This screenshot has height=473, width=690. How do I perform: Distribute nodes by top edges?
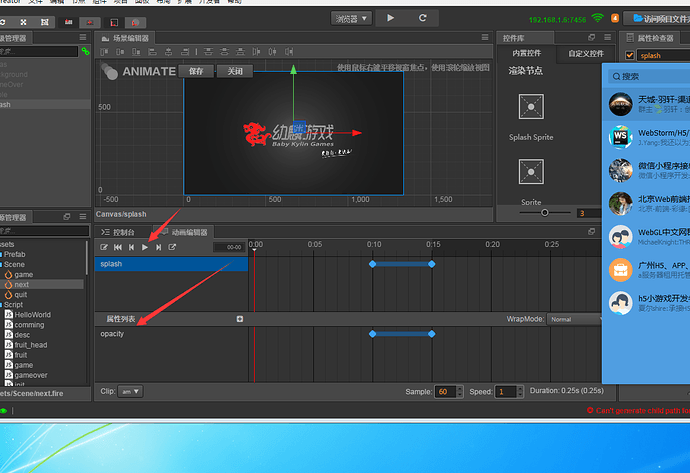tap(208, 52)
